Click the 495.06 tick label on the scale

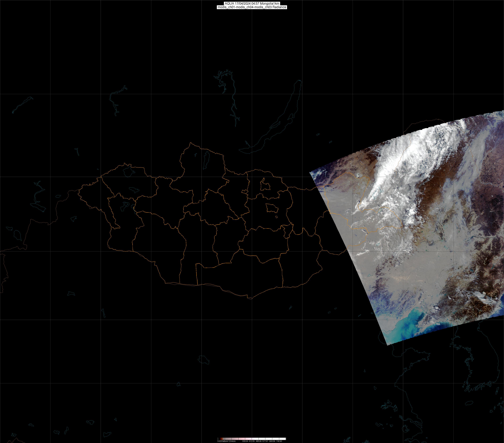[x=259, y=441]
